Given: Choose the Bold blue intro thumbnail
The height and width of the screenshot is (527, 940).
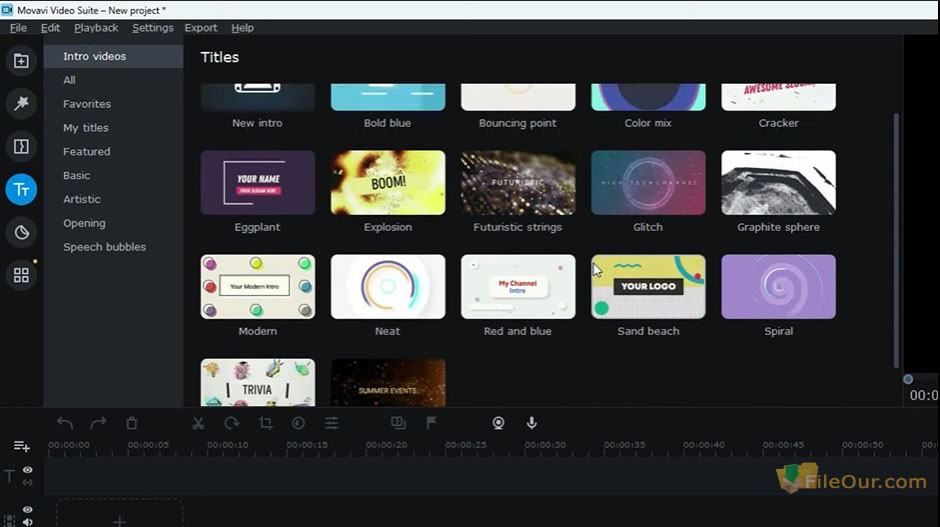Looking at the screenshot, I should pyautogui.click(x=388, y=97).
